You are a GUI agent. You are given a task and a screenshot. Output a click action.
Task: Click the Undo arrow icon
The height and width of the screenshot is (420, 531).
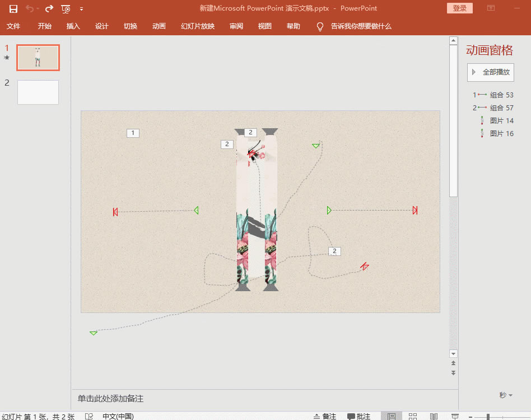(30, 9)
